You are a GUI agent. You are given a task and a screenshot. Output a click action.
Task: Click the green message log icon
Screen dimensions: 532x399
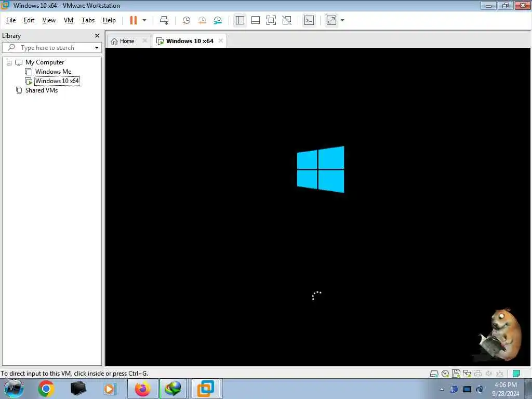(x=516, y=374)
